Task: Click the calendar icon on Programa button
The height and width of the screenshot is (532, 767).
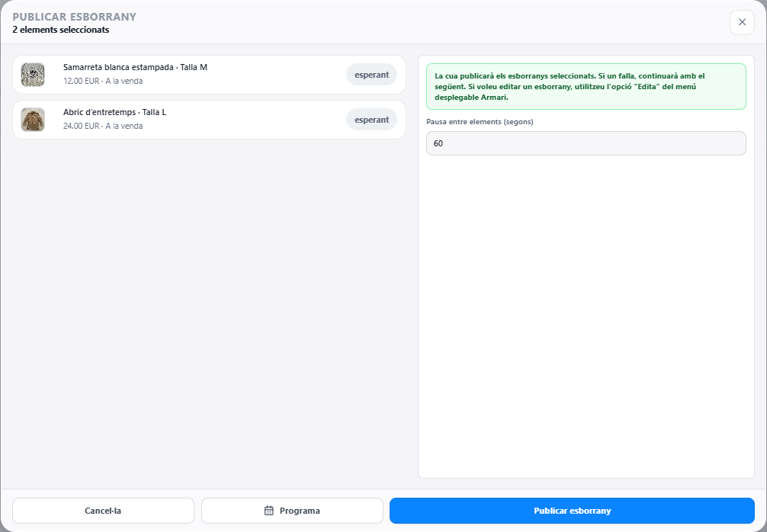Action: (x=269, y=511)
